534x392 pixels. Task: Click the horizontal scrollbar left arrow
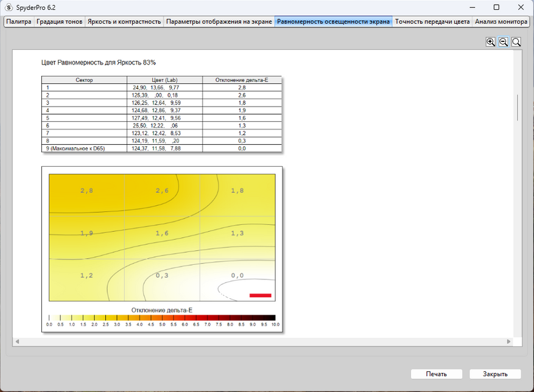(17, 341)
